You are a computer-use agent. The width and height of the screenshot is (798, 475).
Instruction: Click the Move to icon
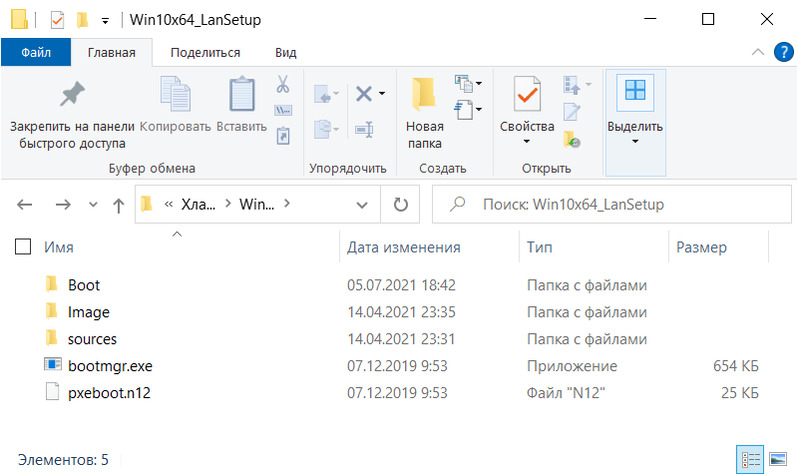tap(322, 94)
